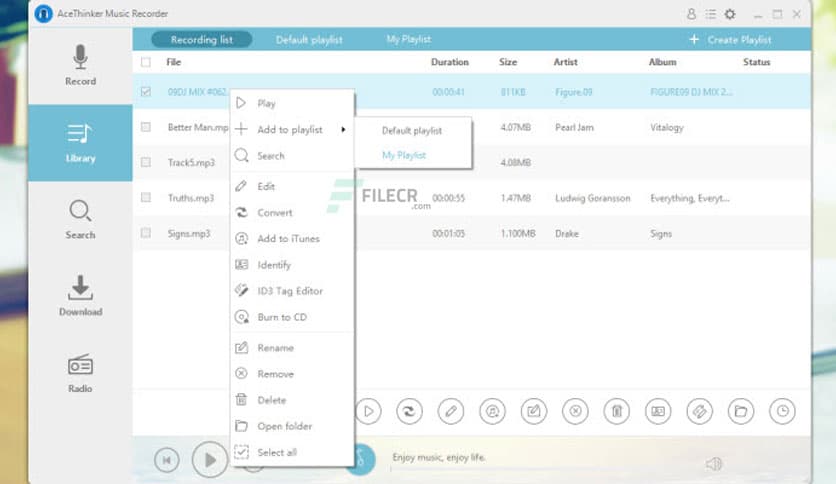Switch to the My Playlist tab
Screen dimensions: 836x484
(x=408, y=39)
